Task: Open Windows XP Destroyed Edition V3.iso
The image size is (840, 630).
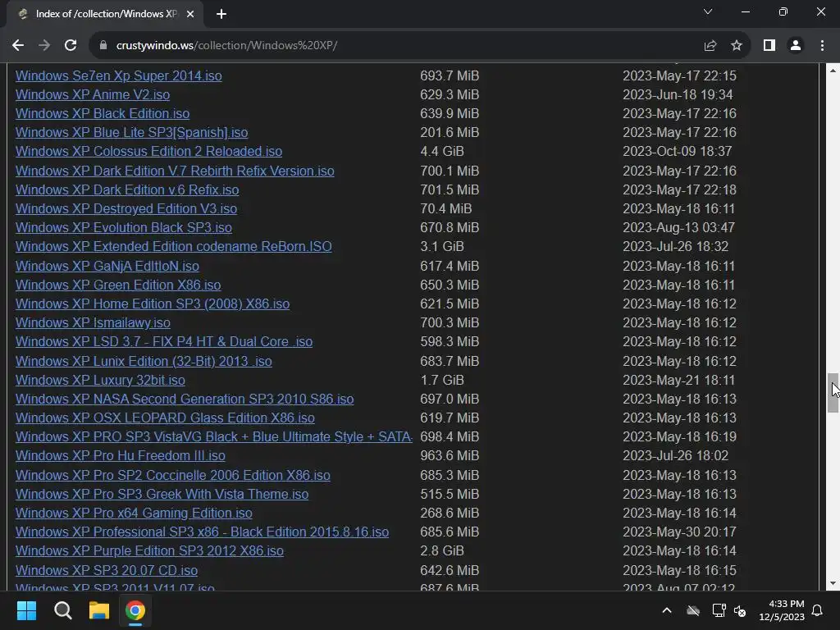Action: click(126, 208)
